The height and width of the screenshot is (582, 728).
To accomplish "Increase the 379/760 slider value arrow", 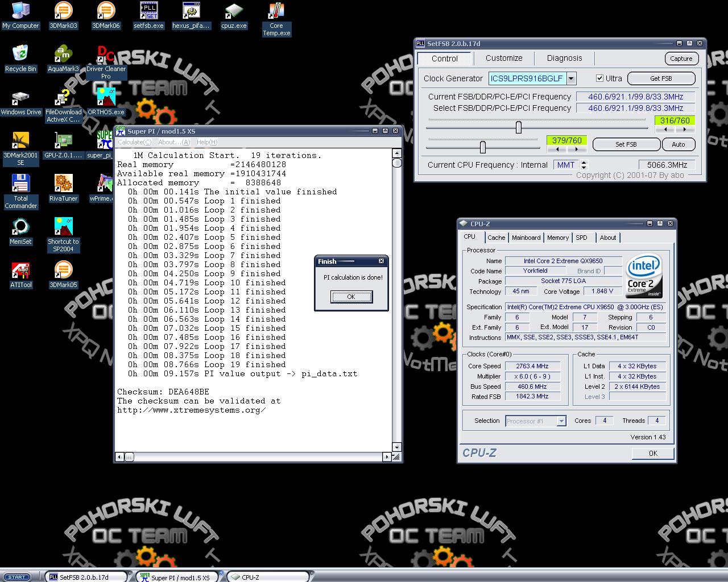I will point(577,149).
